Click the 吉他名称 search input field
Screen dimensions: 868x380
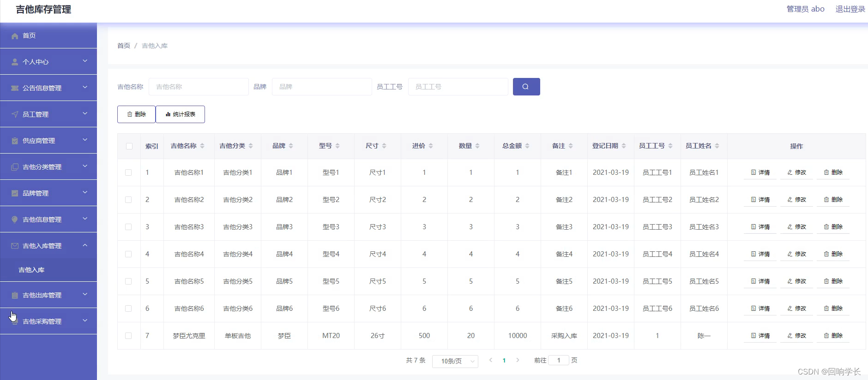(x=199, y=87)
